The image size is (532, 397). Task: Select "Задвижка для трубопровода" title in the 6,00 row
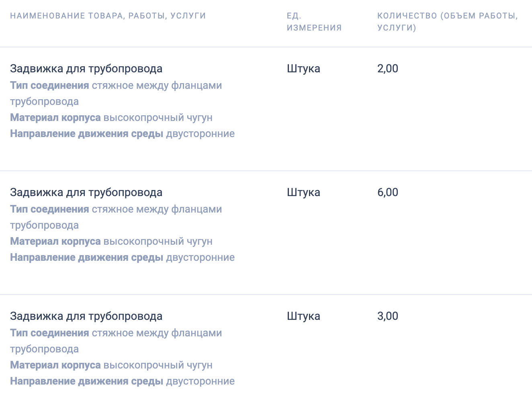pos(86,192)
